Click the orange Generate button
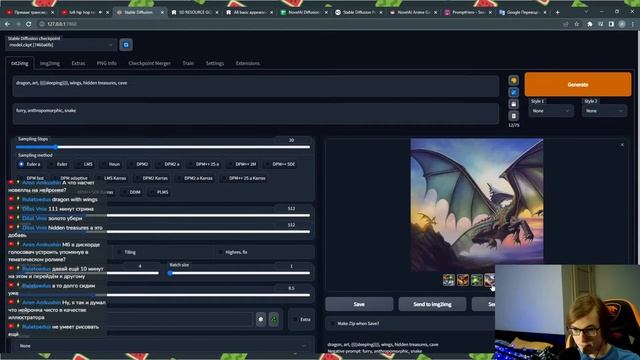This screenshot has height=360, width=640. click(x=578, y=84)
